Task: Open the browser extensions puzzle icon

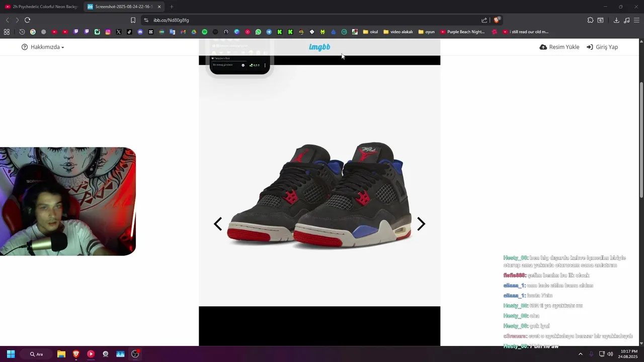Action: 590,20
